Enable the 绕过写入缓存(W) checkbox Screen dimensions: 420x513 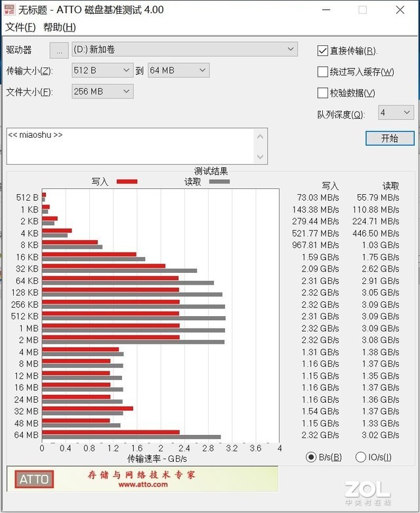(x=322, y=72)
